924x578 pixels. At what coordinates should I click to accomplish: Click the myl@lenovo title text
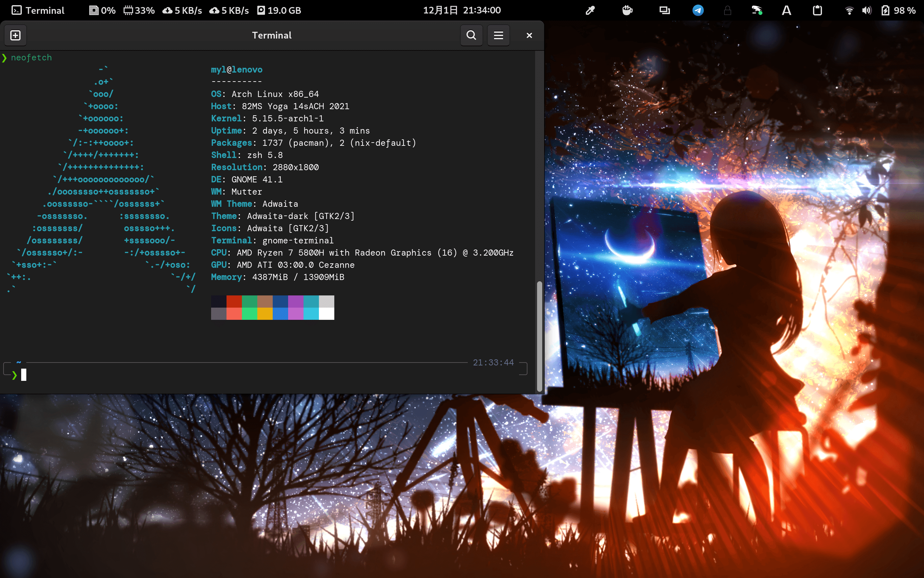coord(237,70)
